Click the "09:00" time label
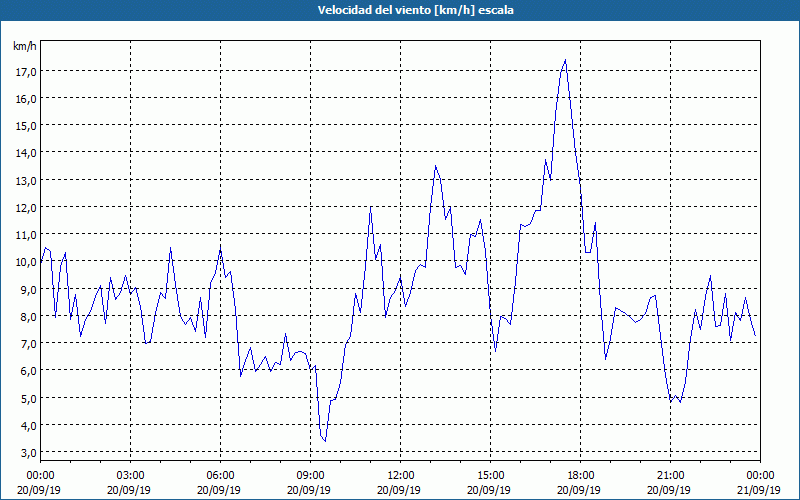The height and width of the screenshot is (500, 800). [310, 476]
